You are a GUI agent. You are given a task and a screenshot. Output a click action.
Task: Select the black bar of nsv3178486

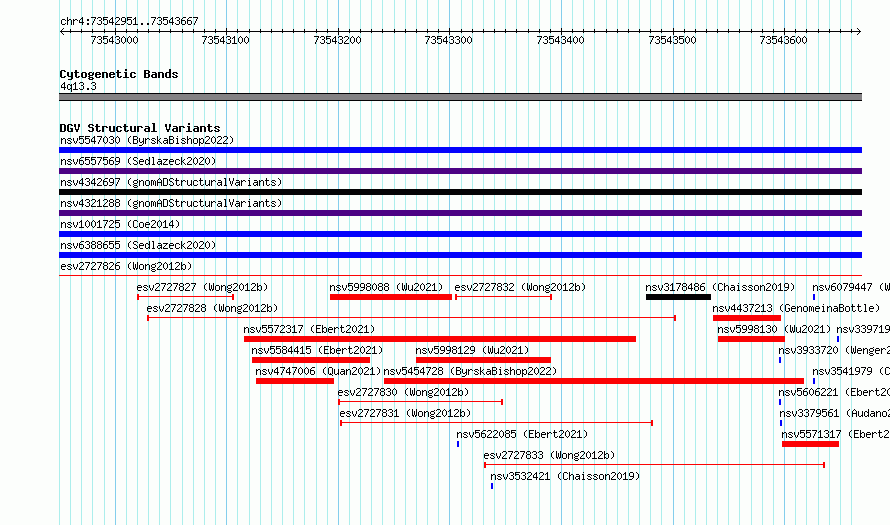pos(678,297)
